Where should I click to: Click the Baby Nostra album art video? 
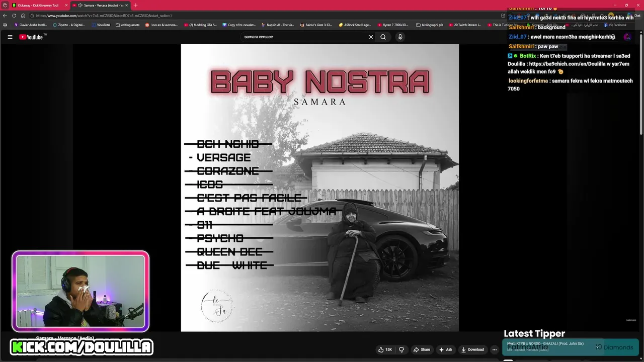[320, 188]
